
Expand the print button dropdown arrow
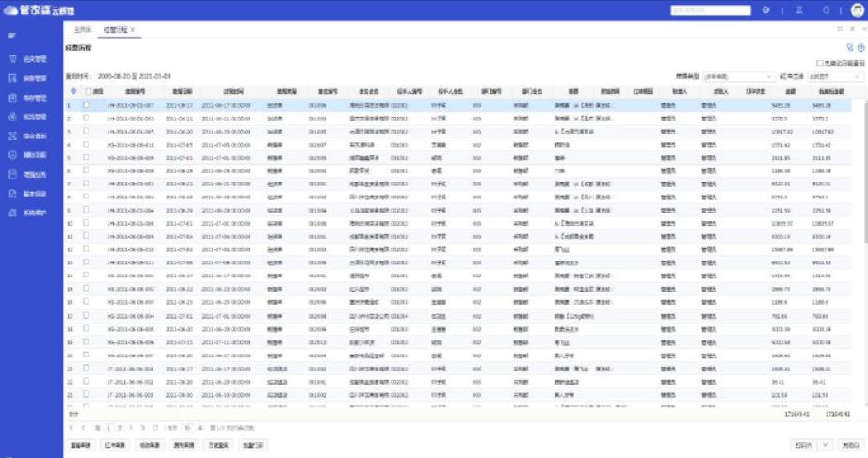[826, 444]
